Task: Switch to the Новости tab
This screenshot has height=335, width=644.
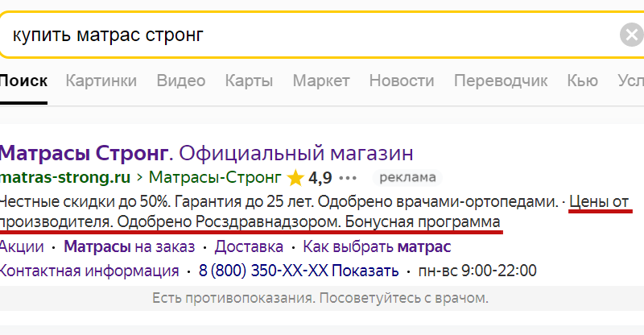Action: pyautogui.click(x=402, y=81)
